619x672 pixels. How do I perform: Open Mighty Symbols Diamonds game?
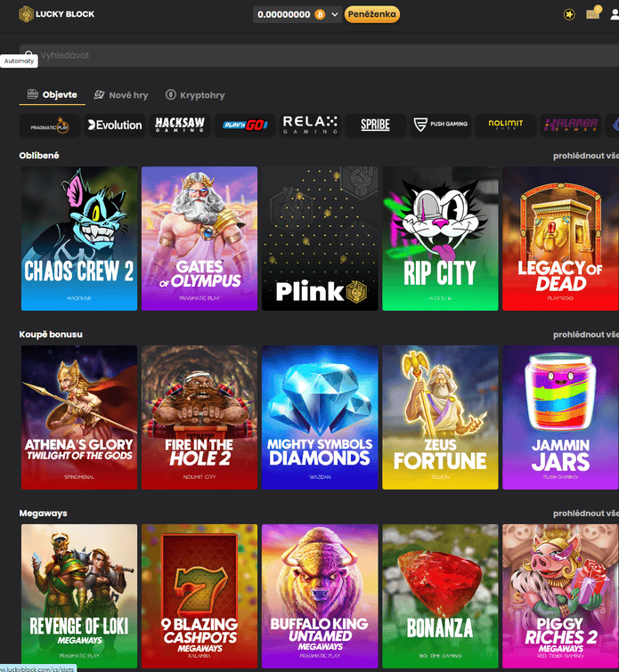pos(320,417)
